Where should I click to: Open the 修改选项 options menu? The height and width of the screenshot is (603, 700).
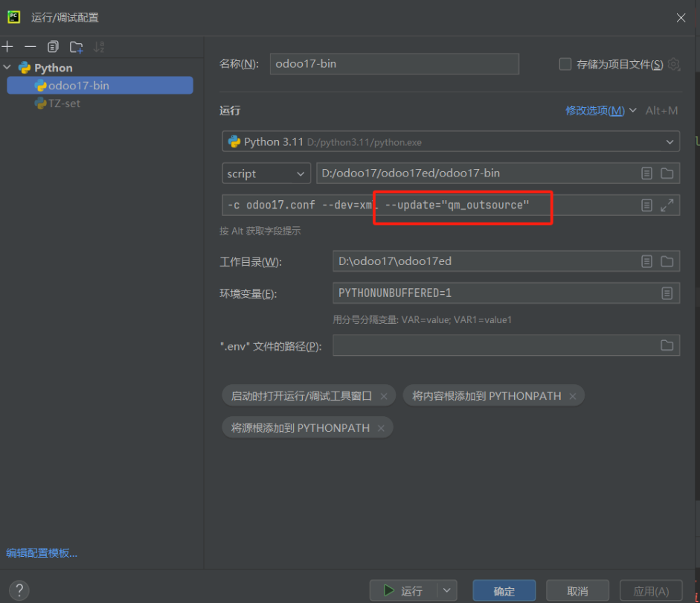tap(600, 110)
